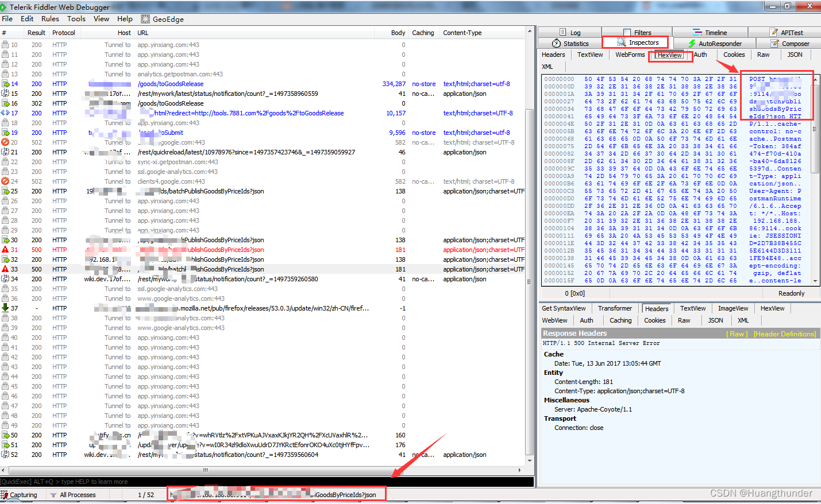Click the lock icon of session 49
Screen dimensions: 821x504
[x=5, y=425]
